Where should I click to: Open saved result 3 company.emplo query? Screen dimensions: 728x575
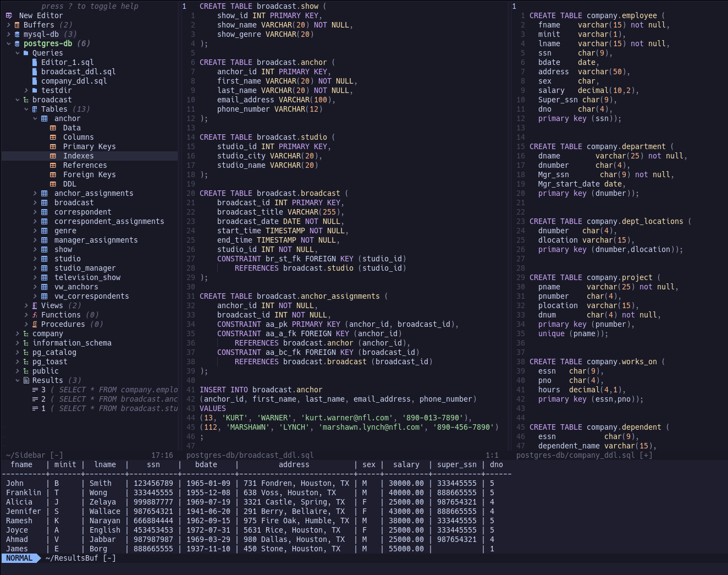105,390
